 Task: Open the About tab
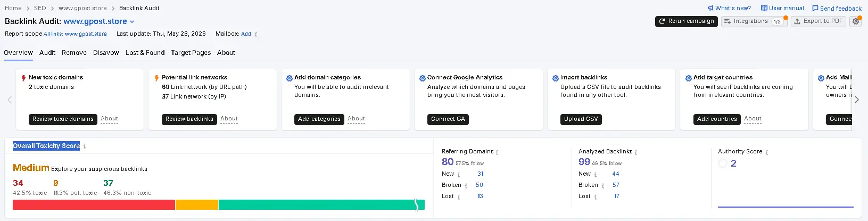tap(226, 53)
